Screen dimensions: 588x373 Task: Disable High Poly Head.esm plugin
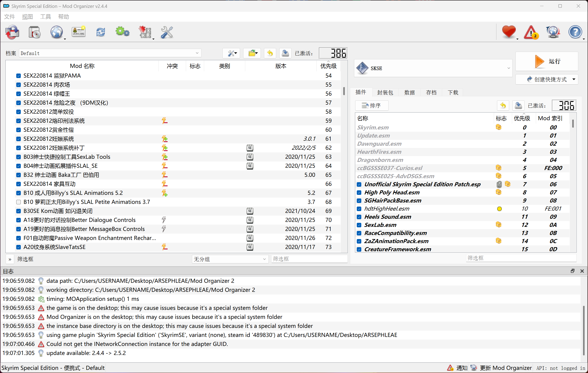pyautogui.click(x=359, y=193)
